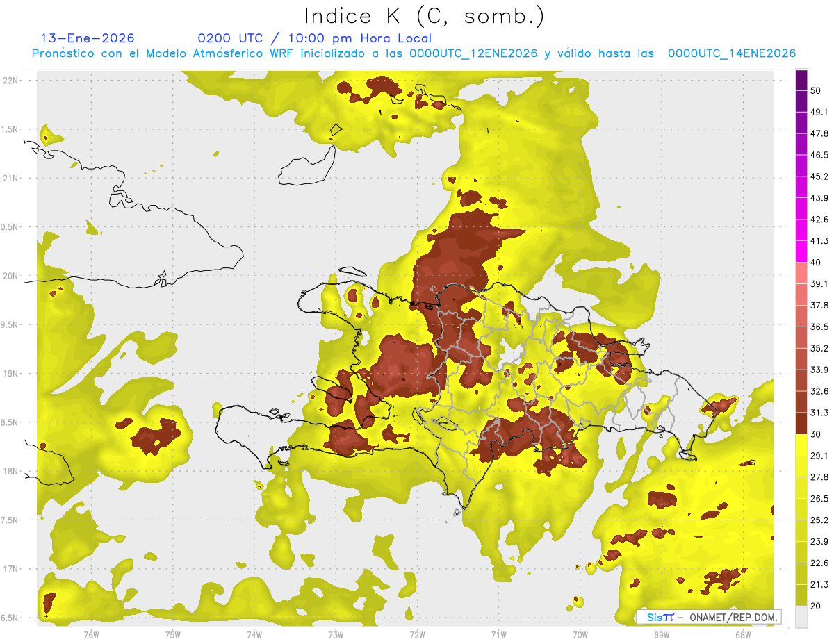This screenshot has width=834, height=644.
Task: Click the longitude axis label '75W'
Action: (x=172, y=634)
